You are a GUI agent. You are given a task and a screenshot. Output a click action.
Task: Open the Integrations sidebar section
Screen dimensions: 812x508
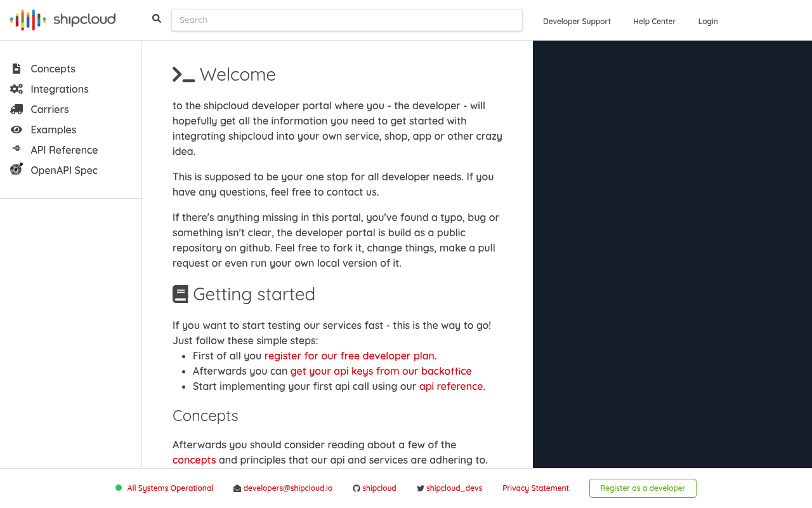(60, 89)
